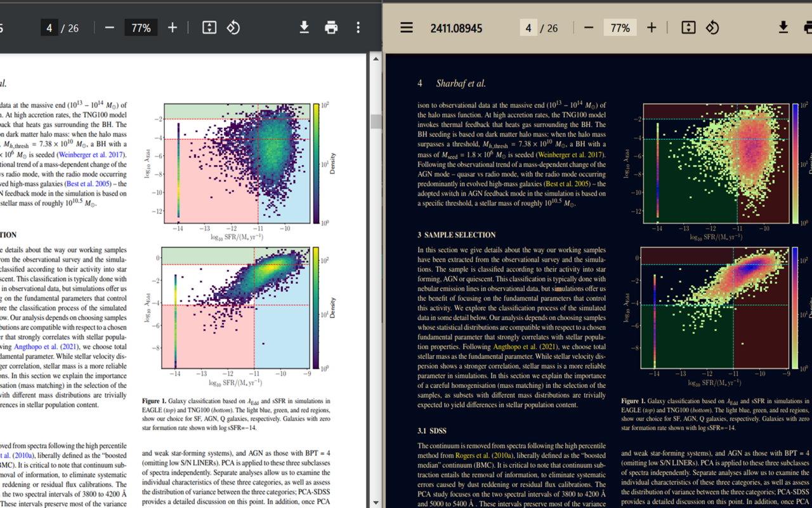The height and width of the screenshot is (508, 812).
Task: Download the PDF from the left viewer toolbar
Action: pos(304,27)
